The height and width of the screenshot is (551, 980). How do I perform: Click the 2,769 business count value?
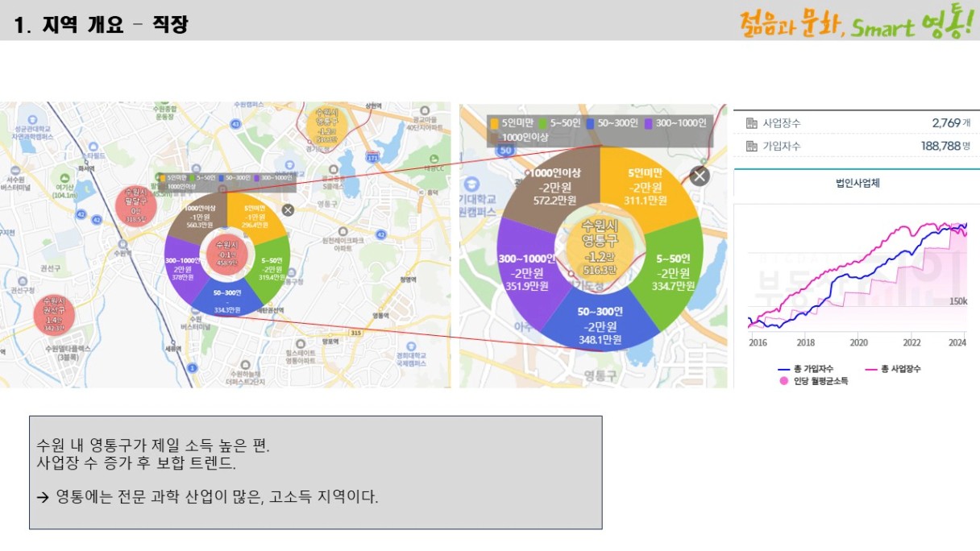click(946, 122)
